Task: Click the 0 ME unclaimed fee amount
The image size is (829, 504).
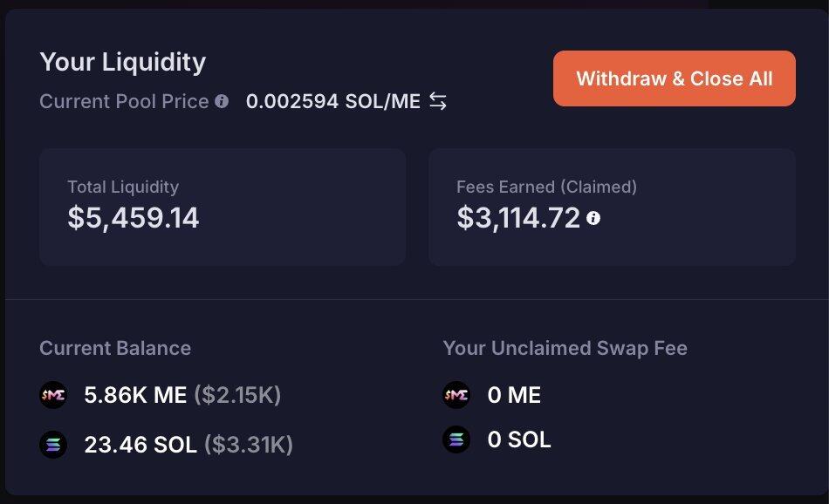Action: click(514, 395)
